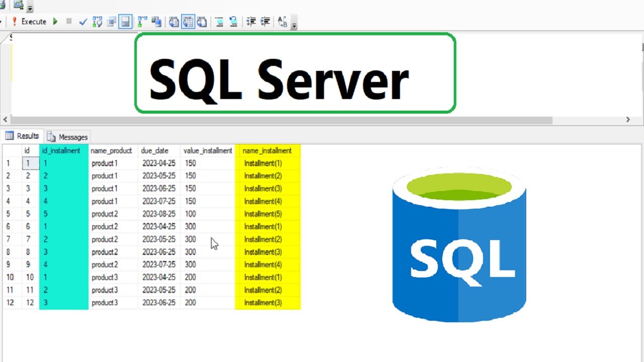The height and width of the screenshot is (362, 644).
Task: Select value_installment cell in row 11
Action: (x=207, y=290)
